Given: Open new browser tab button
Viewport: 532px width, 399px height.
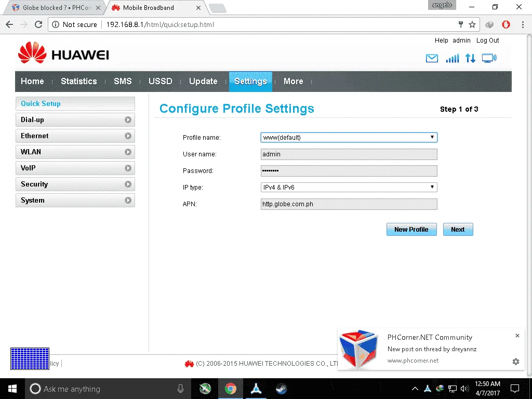Looking at the screenshot, I should click(218, 8).
